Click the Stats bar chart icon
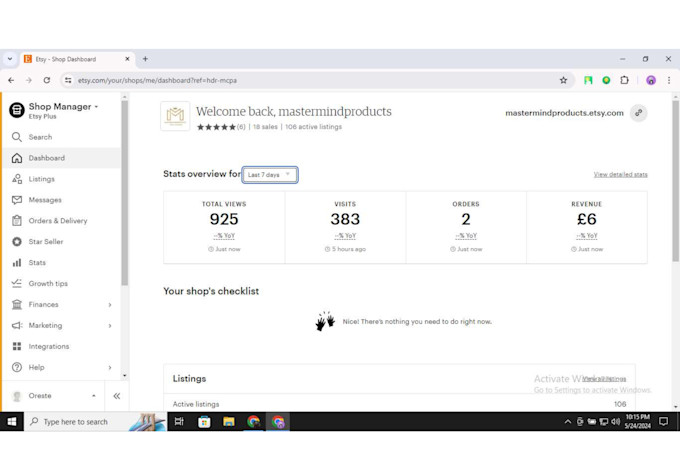 pyautogui.click(x=17, y=262)
